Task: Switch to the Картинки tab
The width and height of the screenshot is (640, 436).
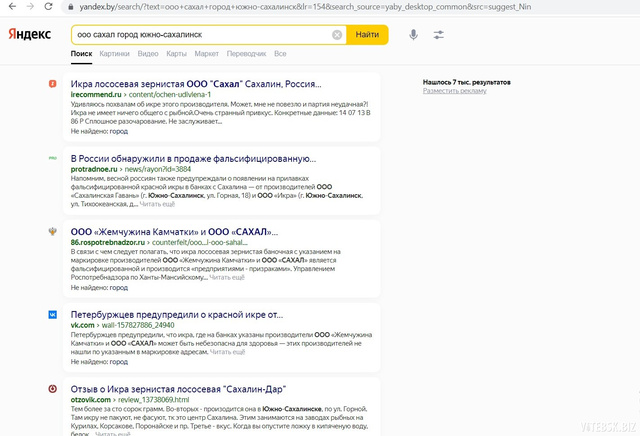Action: [114, 53]
